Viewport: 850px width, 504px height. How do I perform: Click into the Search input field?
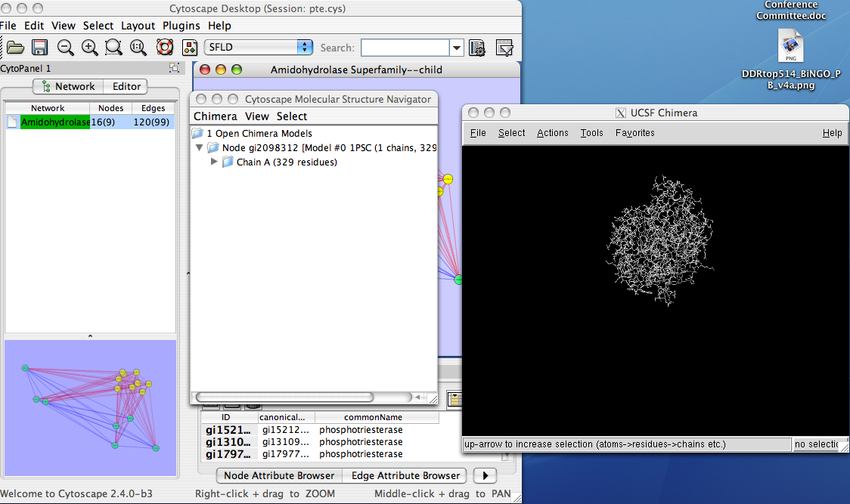pyautogui.click(x=405, y=48)
